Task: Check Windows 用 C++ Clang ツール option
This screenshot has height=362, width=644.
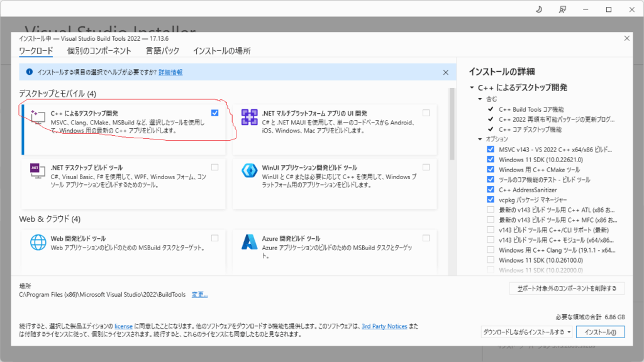Action: pyautogui.click(x=491, y=250)
